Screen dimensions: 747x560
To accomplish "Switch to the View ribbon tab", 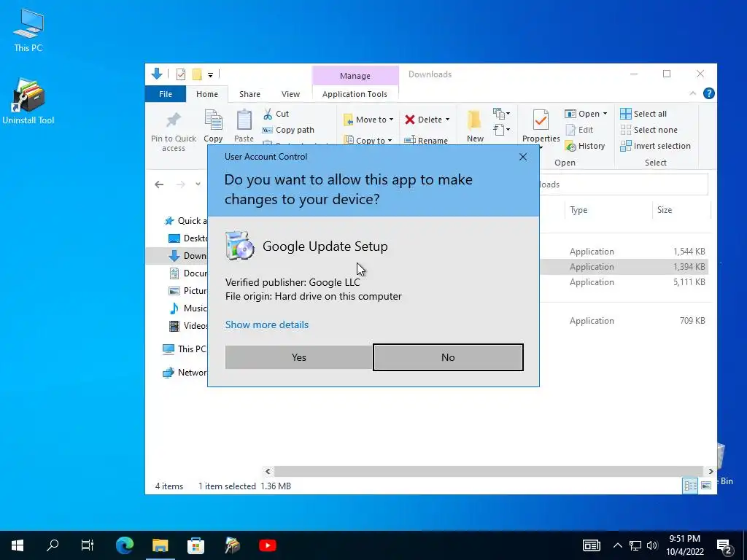I will 290,94.
